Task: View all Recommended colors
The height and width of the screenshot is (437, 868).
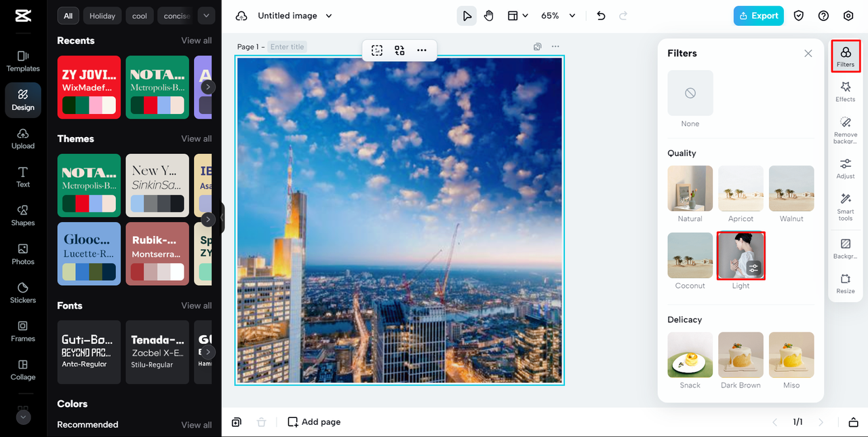Action: pos(197,425)
